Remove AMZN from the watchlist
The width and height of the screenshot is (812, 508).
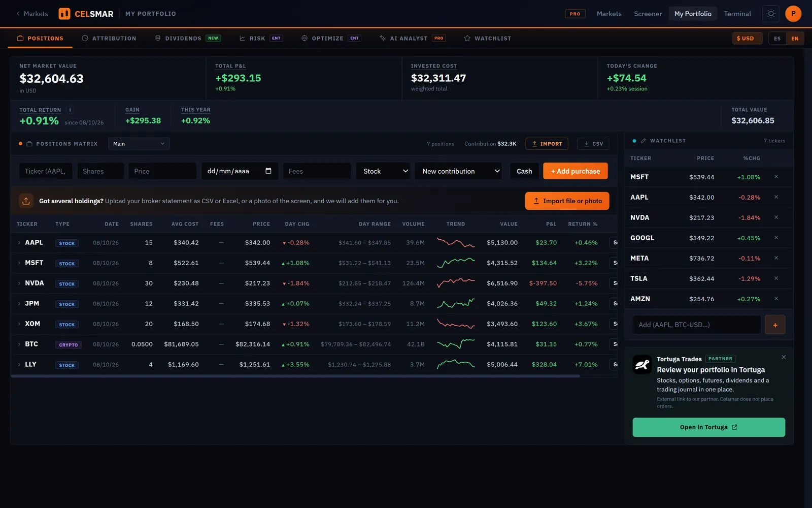point(776,299)
